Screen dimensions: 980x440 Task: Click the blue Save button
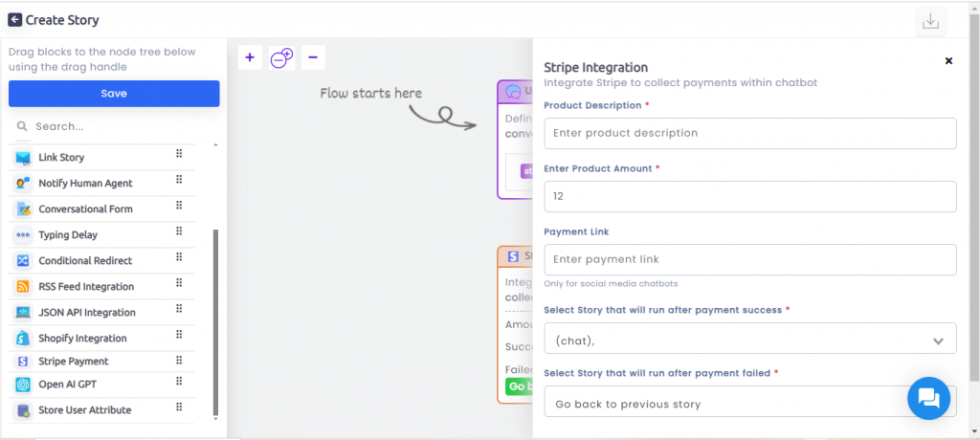[x=114, y=94]
